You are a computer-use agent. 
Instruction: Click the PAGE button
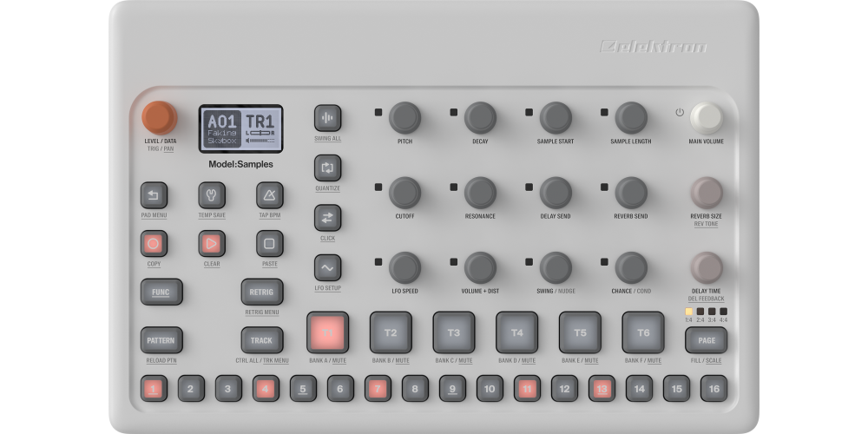[706, 340]
